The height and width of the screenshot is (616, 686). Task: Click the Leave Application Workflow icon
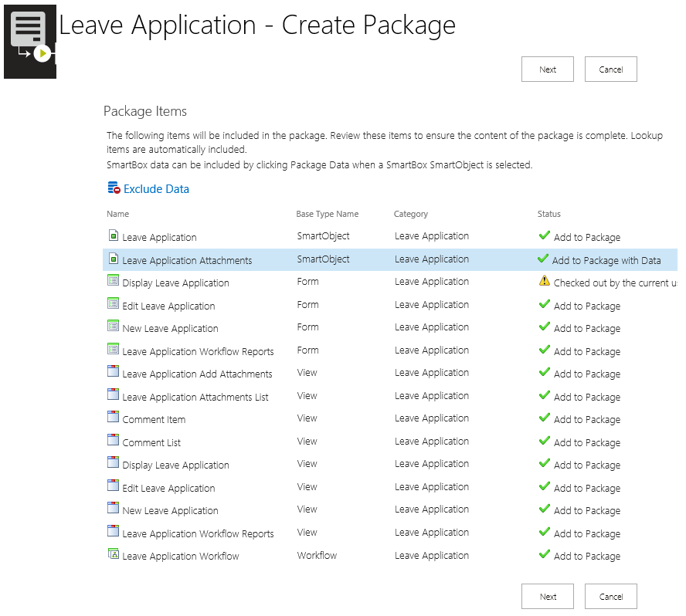point(113,555)
